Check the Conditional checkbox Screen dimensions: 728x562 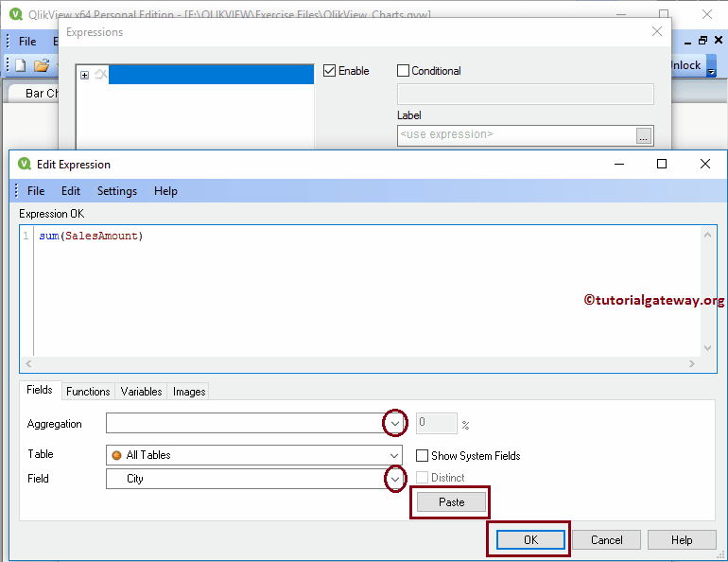pos(403,71)
